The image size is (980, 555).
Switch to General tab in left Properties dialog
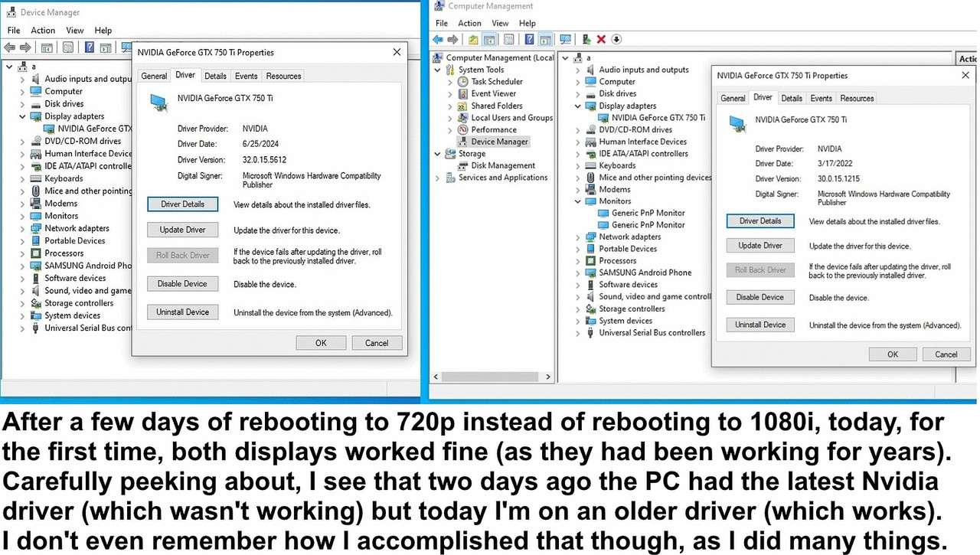[154, 76]
